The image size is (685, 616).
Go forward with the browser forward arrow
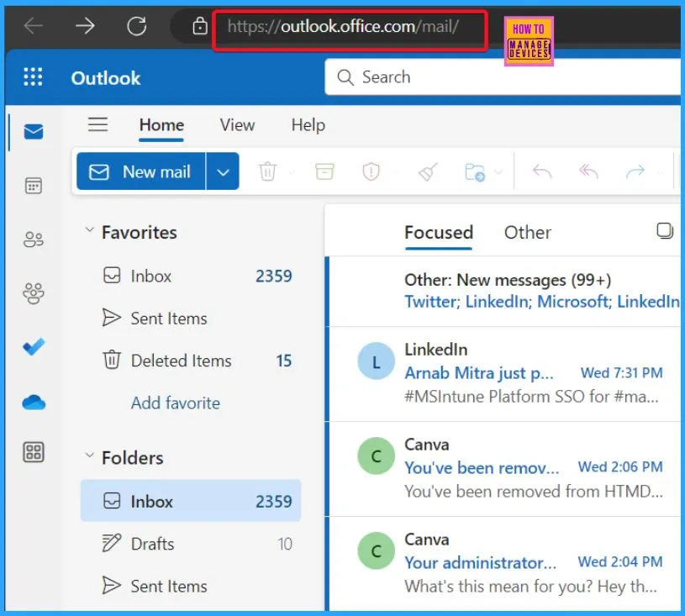point(85,26)
